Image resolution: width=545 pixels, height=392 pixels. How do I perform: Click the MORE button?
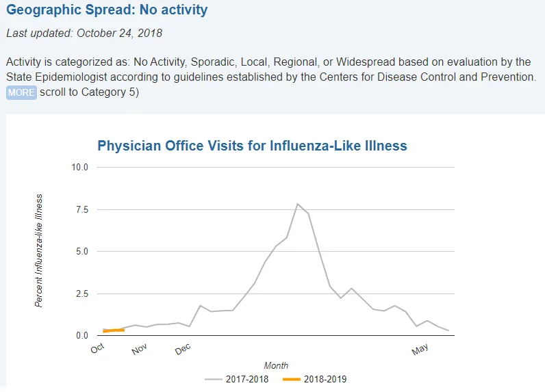(x=21, y=92)
